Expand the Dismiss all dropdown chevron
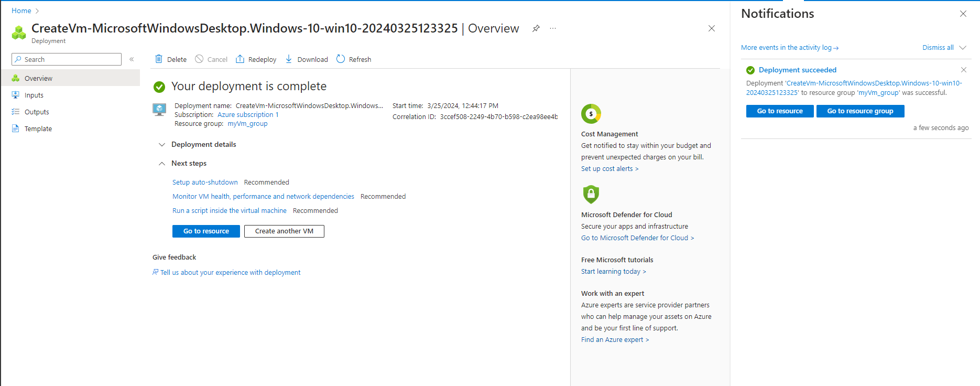980x386 pixels. click(x=963, y=48)
